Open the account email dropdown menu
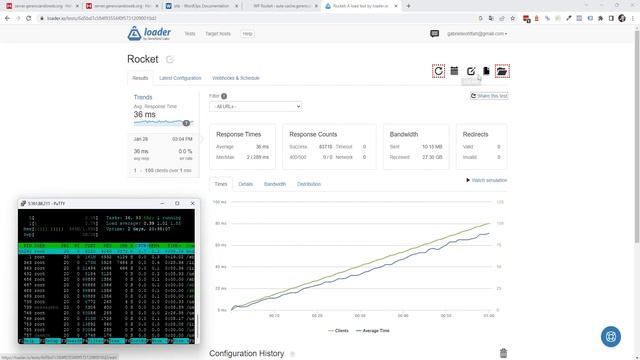The image size is (640, 360). [477, 34]
